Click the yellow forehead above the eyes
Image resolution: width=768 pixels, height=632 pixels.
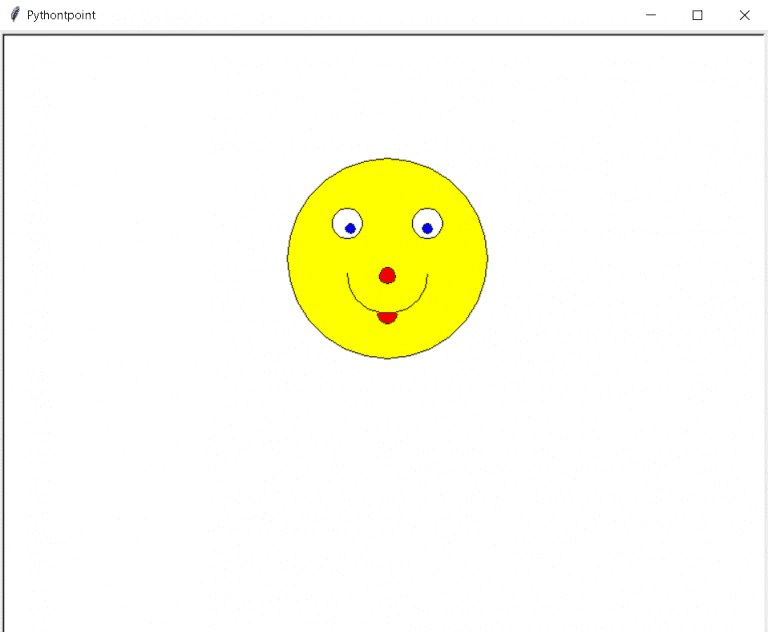click(x=387, y=185)
